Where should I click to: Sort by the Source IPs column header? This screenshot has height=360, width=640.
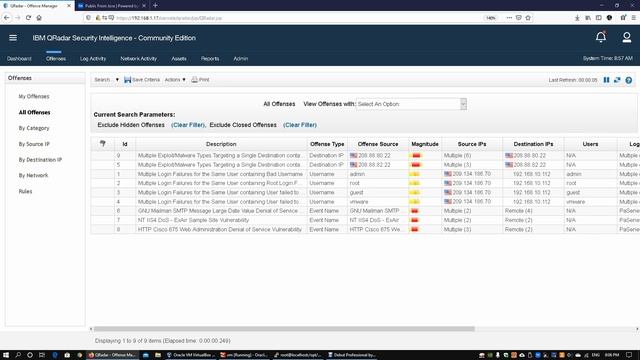point(472,144)
